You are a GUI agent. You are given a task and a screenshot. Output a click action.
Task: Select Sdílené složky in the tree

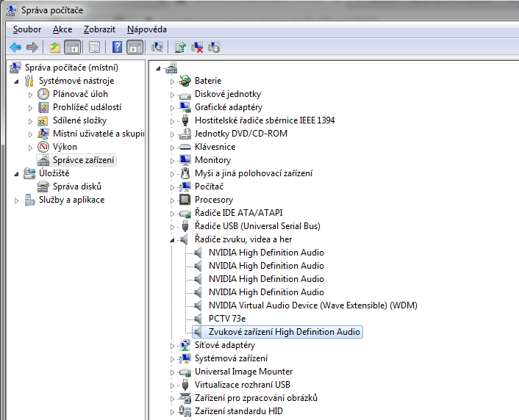point(80,120)
